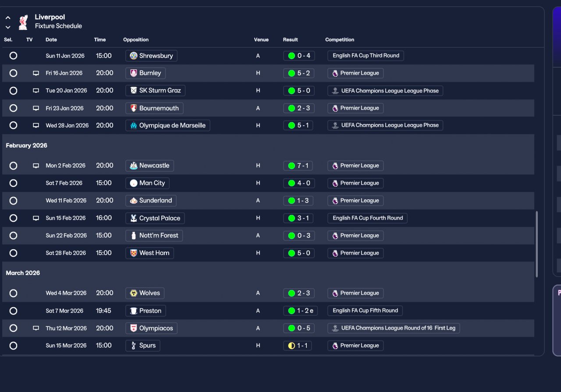
Task: Select the Sunderland fixture radio button
Action: [13, 201]
